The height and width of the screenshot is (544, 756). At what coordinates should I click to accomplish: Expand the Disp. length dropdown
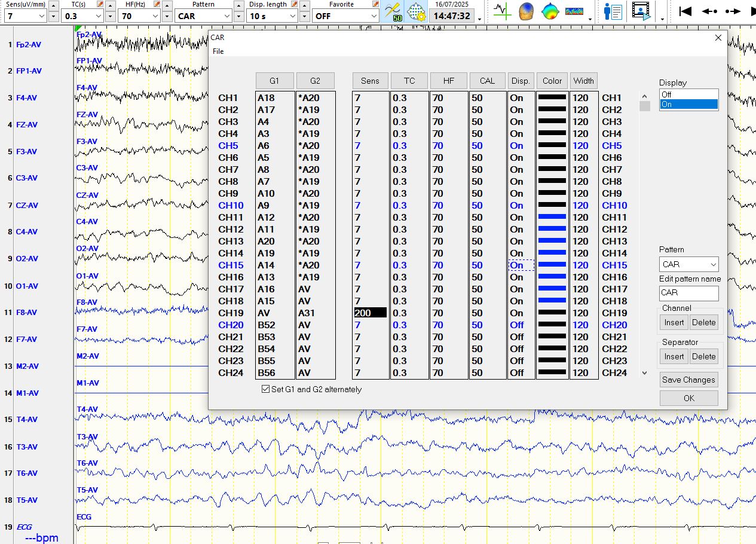[x=291, y=16]
